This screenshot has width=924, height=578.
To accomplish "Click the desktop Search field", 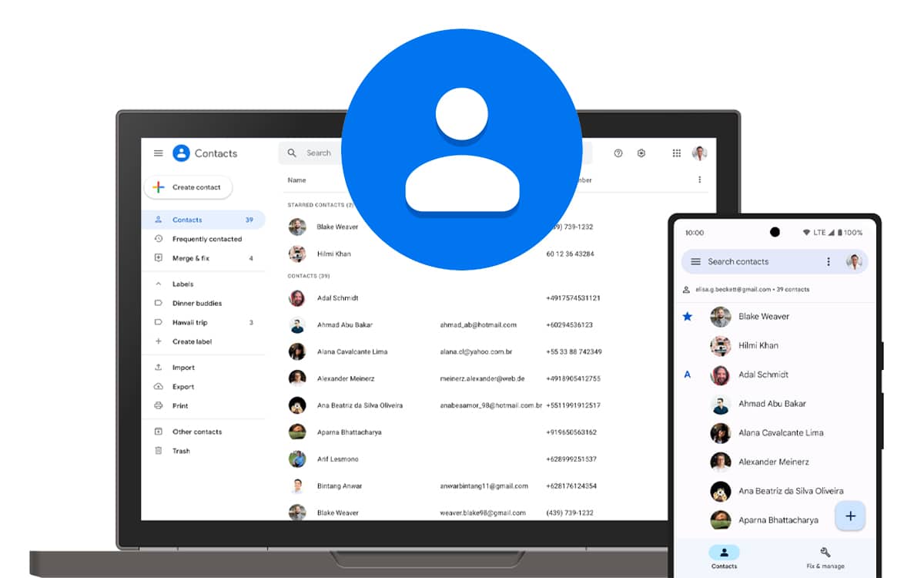I will coord(318,153).
